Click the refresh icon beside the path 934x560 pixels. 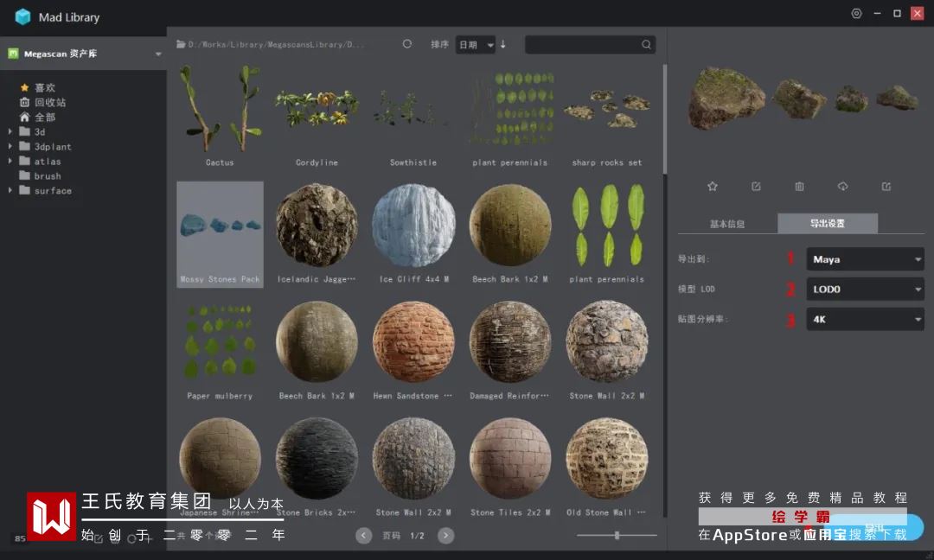[x=407, y=44]
